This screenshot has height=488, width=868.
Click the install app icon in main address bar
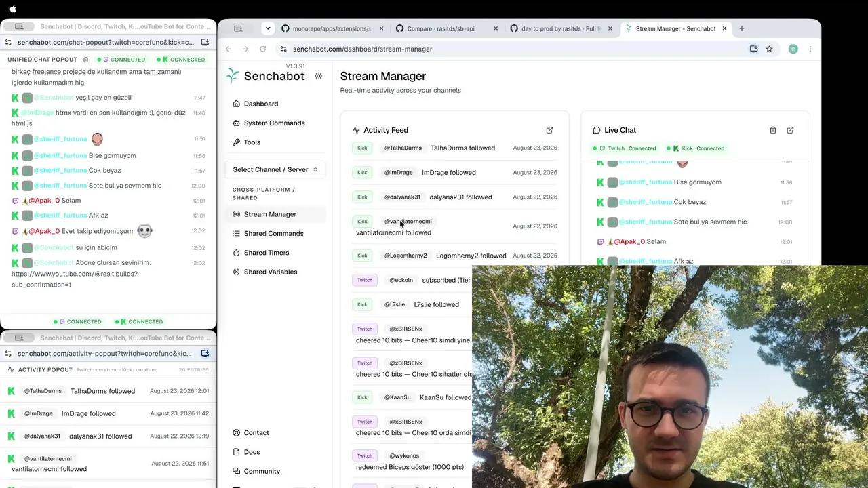coord(753,49)
